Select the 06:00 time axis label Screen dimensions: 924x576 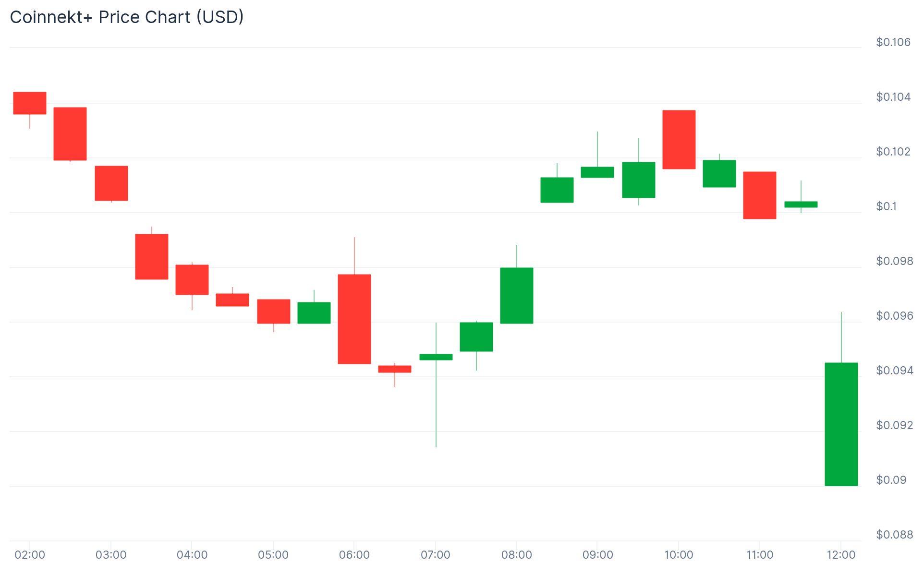click(354, 555)
